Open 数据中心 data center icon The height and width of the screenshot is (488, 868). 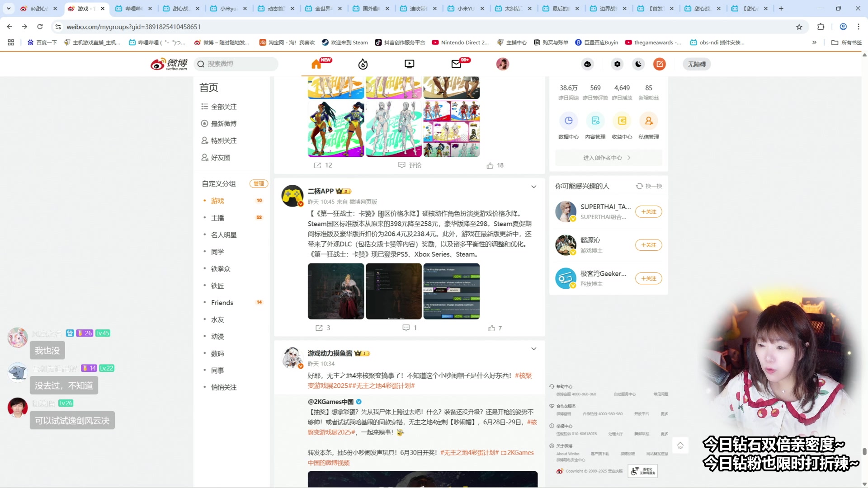coord(568,121)
